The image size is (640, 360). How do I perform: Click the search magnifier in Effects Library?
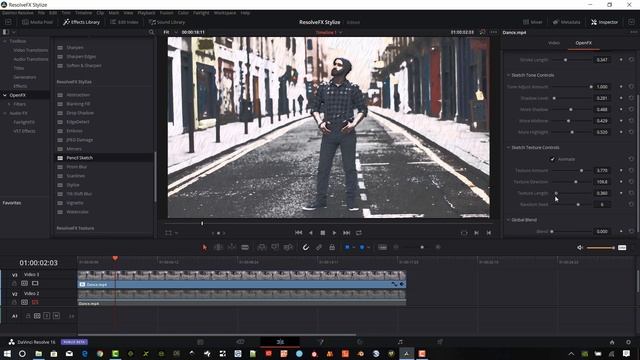tap(151, 32)
